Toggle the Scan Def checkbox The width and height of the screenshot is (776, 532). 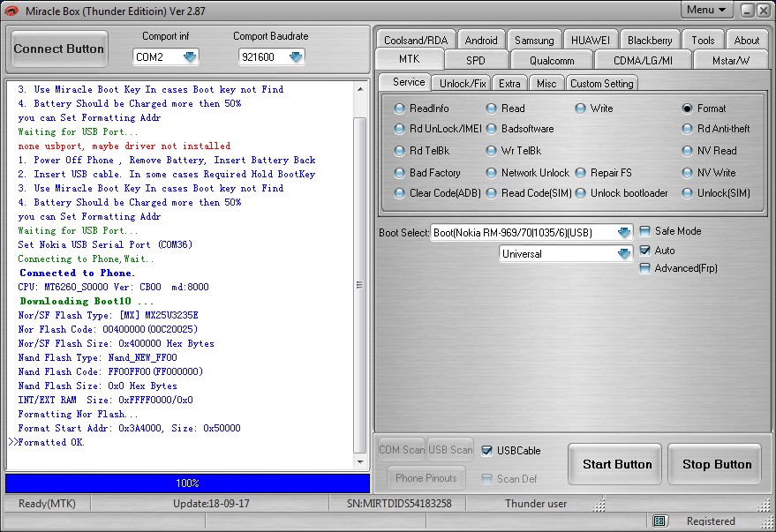pos(487,478)
